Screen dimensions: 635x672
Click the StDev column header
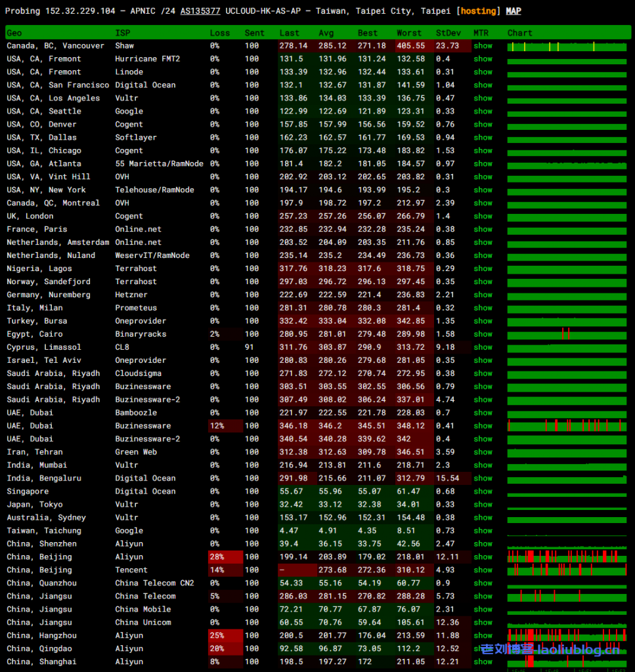[448, 33]
